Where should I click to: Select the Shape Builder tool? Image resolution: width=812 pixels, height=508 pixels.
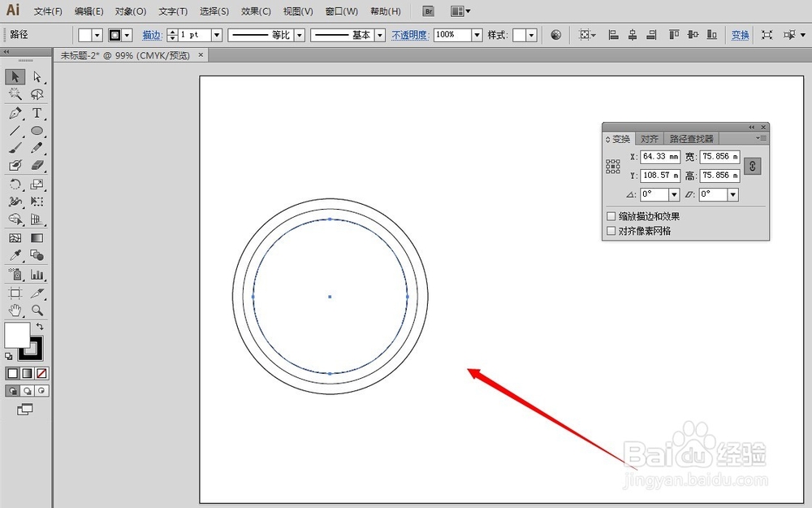pyautogui.click(x=15, y=219)
